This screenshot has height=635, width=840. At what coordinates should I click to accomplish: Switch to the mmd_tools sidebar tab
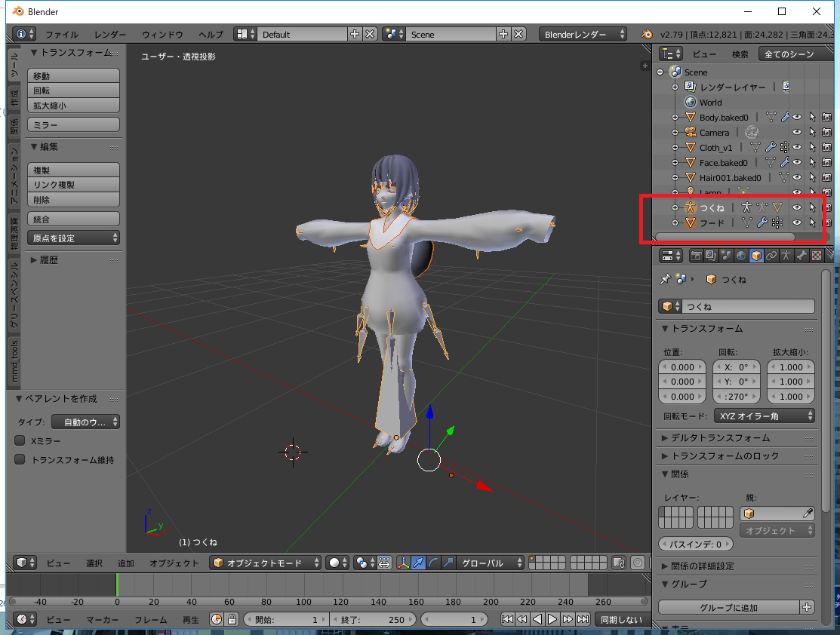pyautogui.click(x=14, y=363)
